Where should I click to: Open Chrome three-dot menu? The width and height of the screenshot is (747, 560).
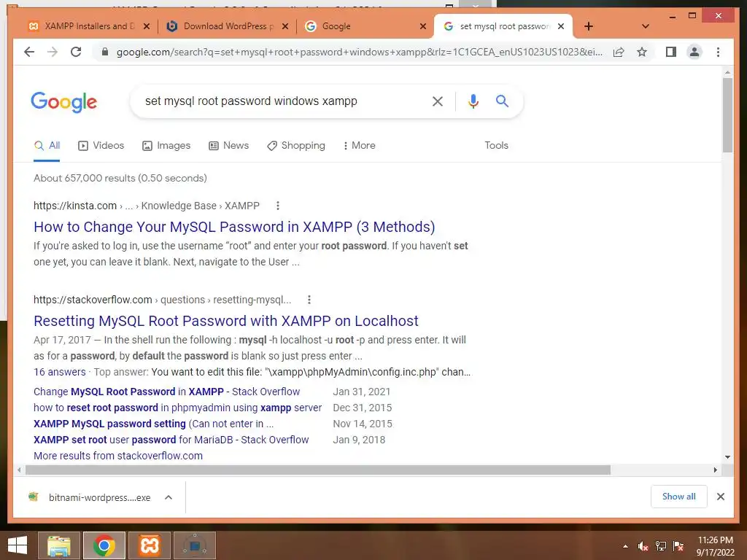(x=718, y=52)
